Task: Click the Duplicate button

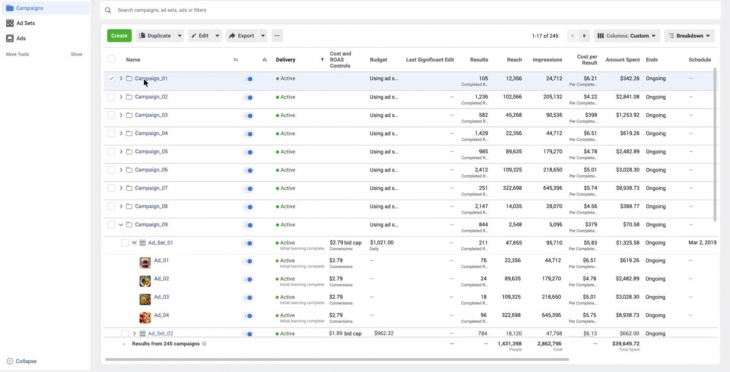Action: (x=155, y=35)
